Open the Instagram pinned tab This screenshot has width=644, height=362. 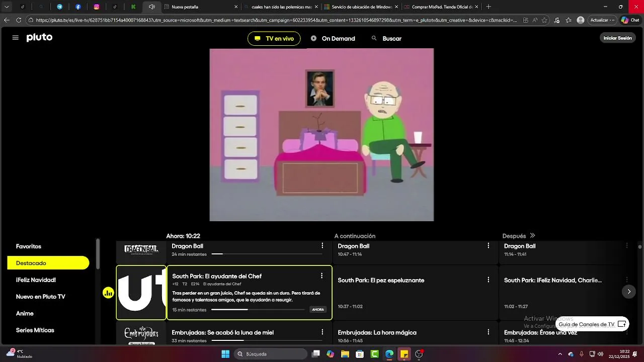pyautogui.click(x=97, y=7)
